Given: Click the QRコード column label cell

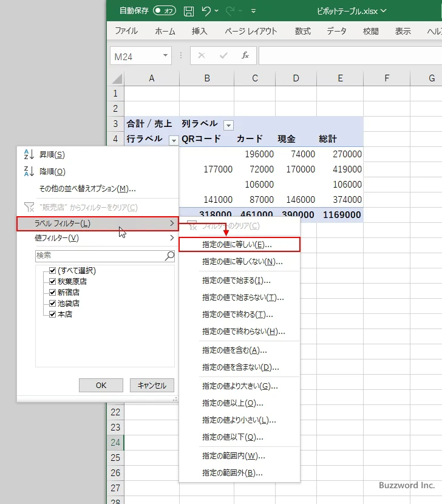Looking at the screenshot, I should point(206,139).
